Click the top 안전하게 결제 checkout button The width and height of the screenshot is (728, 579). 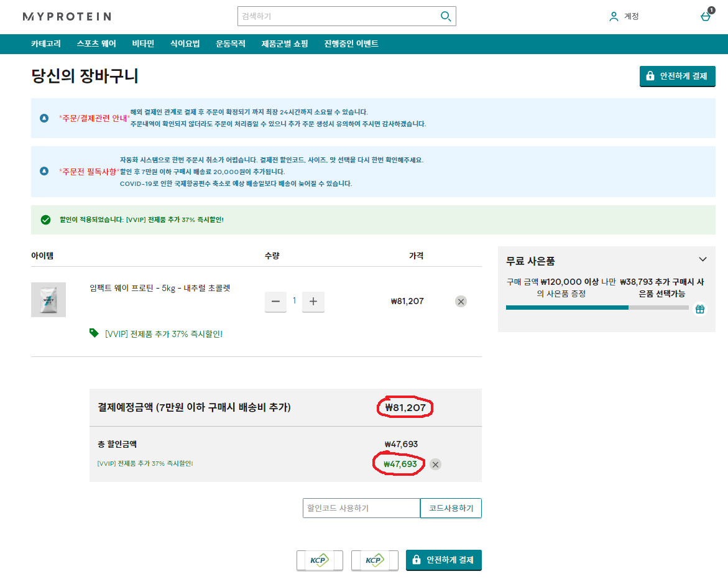tap(678, 76)
